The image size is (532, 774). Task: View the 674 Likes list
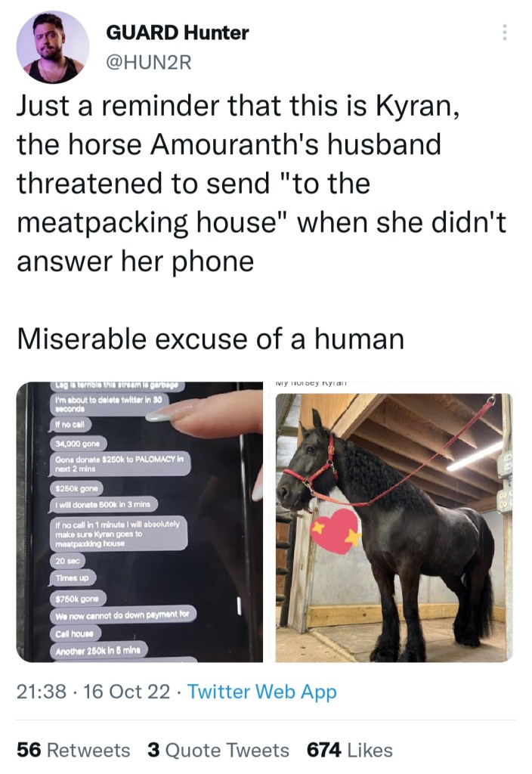coord(350,751)
